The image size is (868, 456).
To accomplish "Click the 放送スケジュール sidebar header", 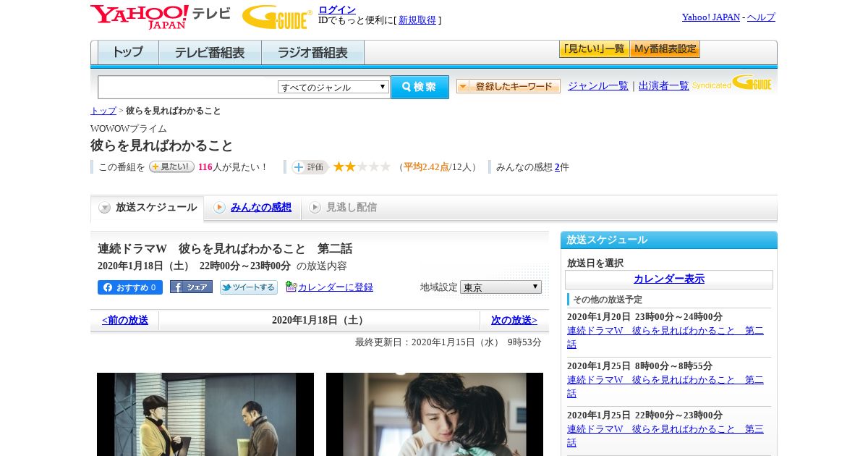I will [669, 240].
